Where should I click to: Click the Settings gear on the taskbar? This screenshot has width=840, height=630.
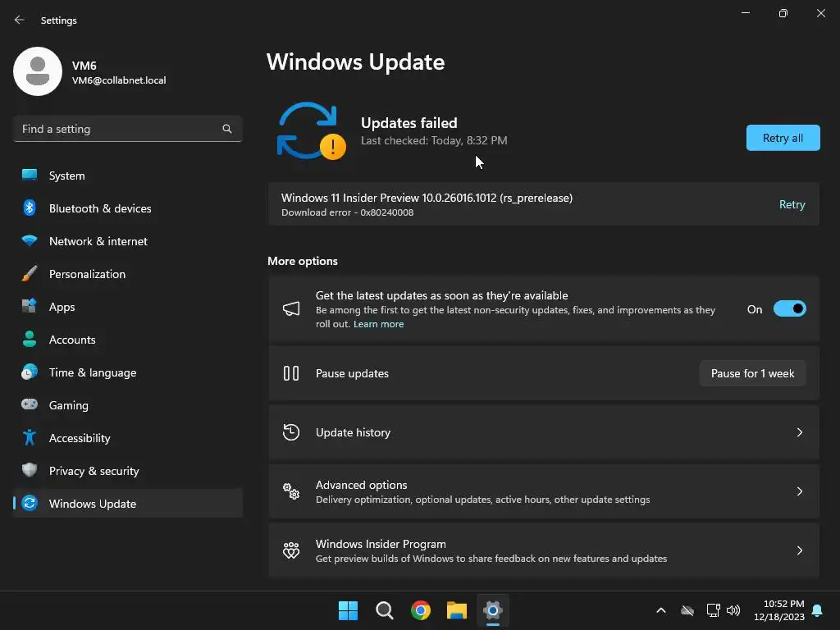(493, 610)
